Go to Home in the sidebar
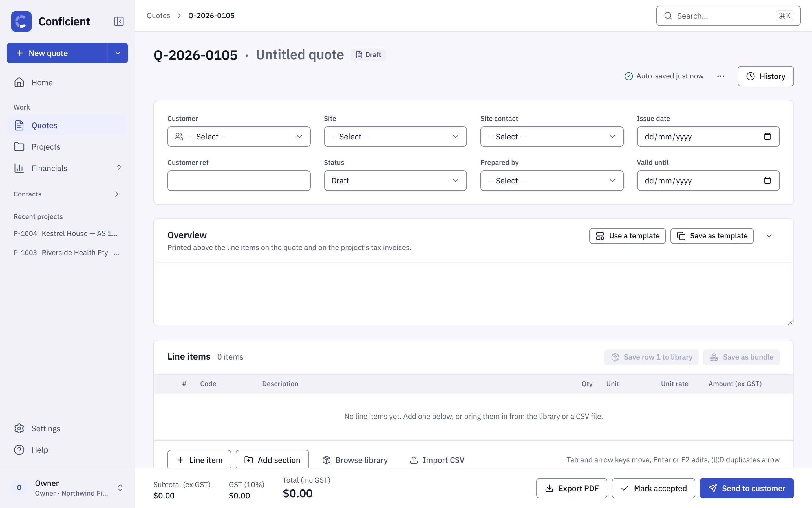812x508 pixels. click(67, 82)
